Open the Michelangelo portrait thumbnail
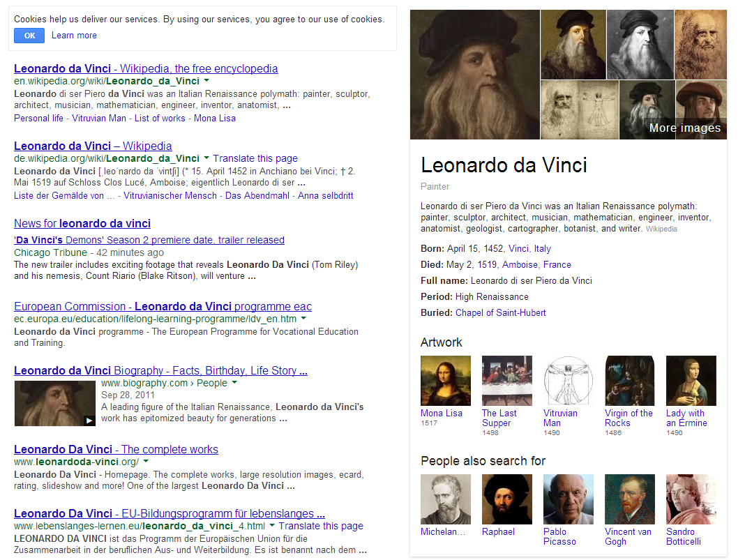The image size is (745, 560). (446, 499)
